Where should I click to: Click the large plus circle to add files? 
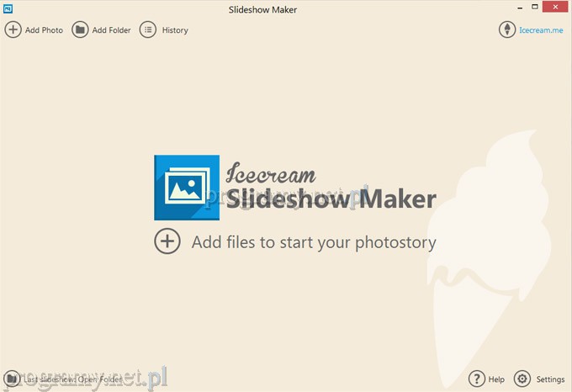point(167,241)
